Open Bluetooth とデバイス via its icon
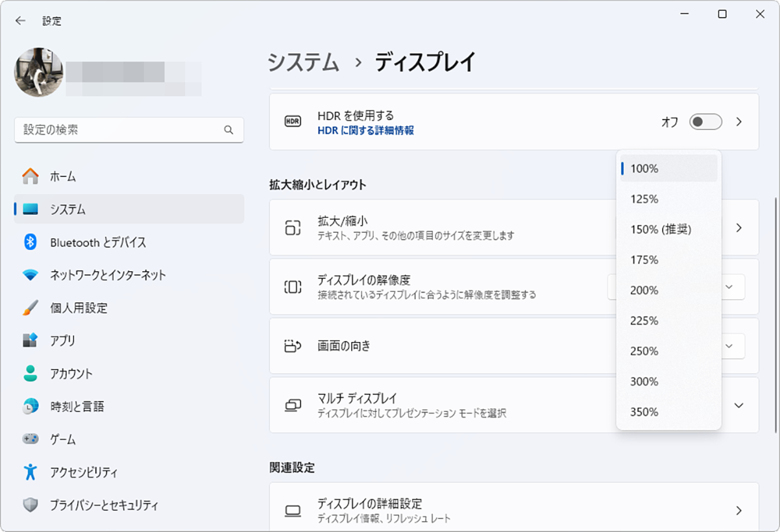780x532 pixels. click(30, 243)
